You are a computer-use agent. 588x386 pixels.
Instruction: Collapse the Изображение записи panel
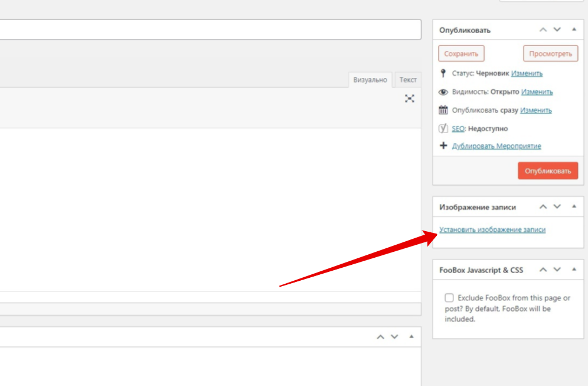point(574,206)
